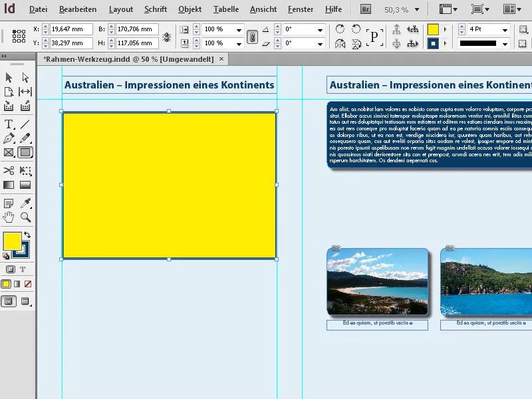
Task: Select the Hand tool
Action: (x=9, y=216)
